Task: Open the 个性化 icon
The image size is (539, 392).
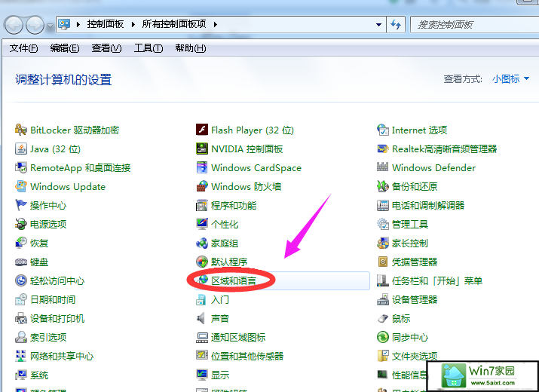Action: (x=202, y=224)
